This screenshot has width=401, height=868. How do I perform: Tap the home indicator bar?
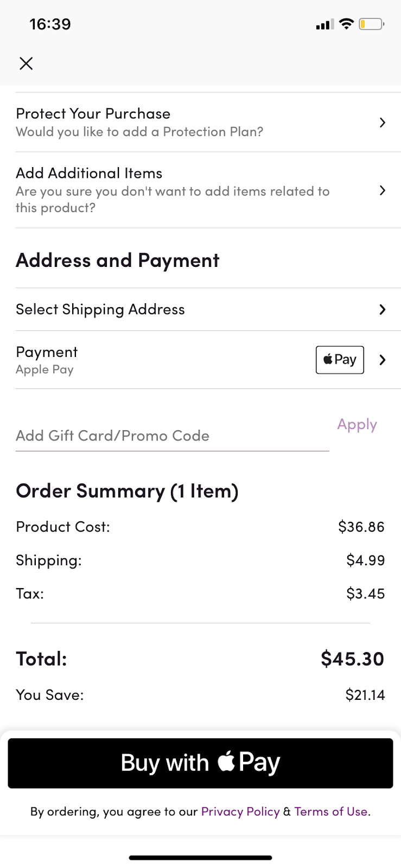[200, 858]
